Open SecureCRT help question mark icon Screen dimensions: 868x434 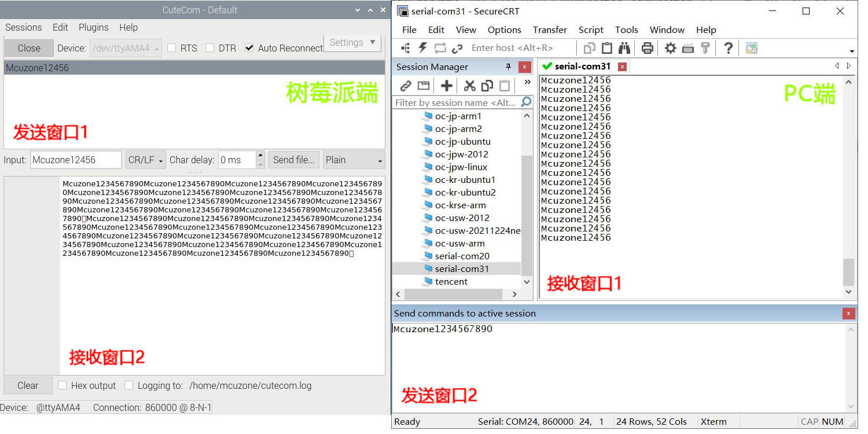click(x=729, y=48)
